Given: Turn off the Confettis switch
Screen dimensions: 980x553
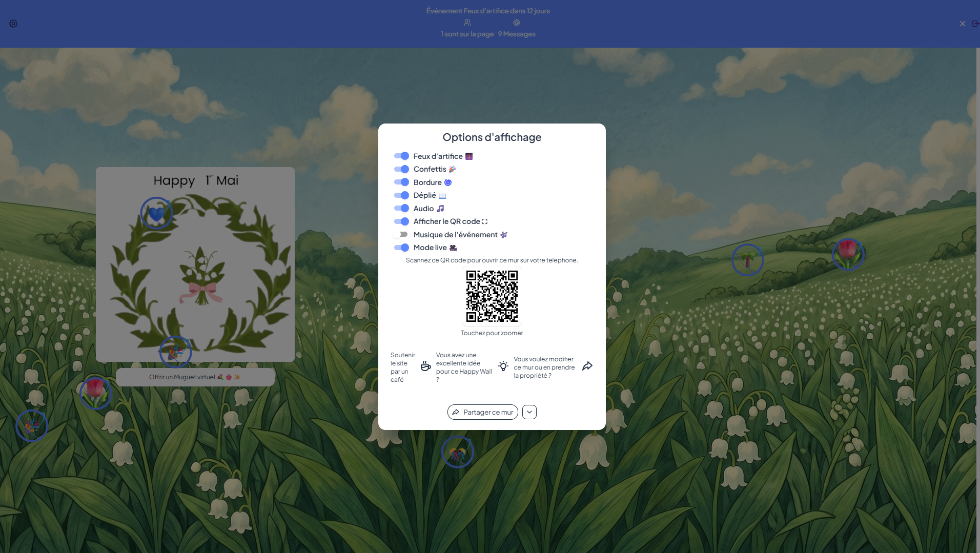Looking at the screenshot, I should (x=401, y=169).
